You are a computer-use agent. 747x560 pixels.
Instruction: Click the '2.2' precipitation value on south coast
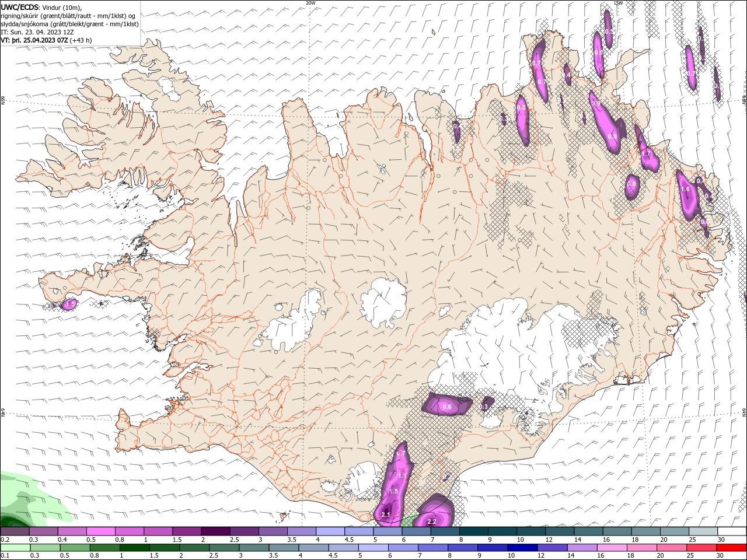tap(432, 521)
